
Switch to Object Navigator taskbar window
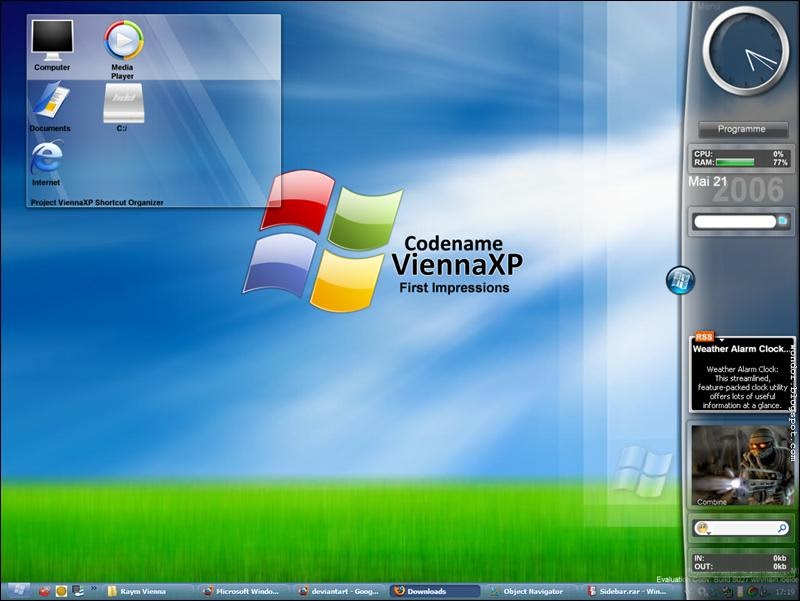(531, 591)
